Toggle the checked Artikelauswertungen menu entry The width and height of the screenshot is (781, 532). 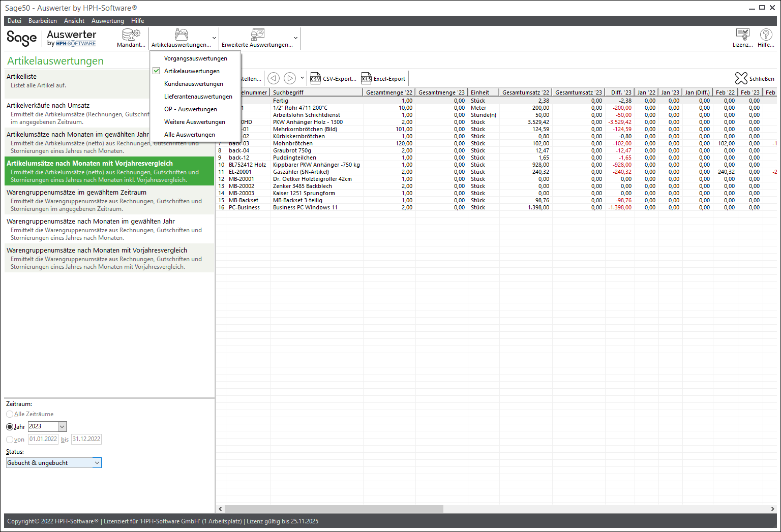coord(192,71)
